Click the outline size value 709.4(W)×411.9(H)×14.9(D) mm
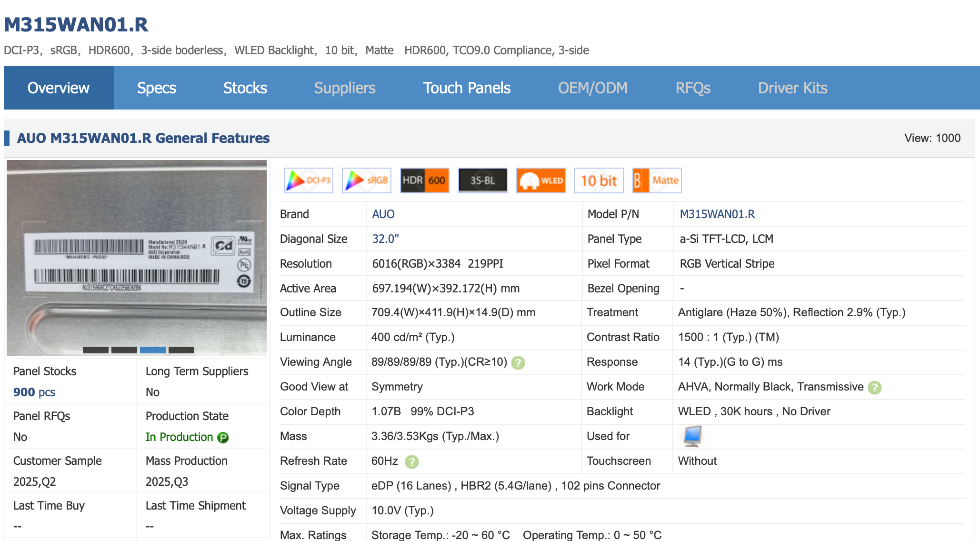The height and width of the screenshot is (541, 980). tap(453, 312)
